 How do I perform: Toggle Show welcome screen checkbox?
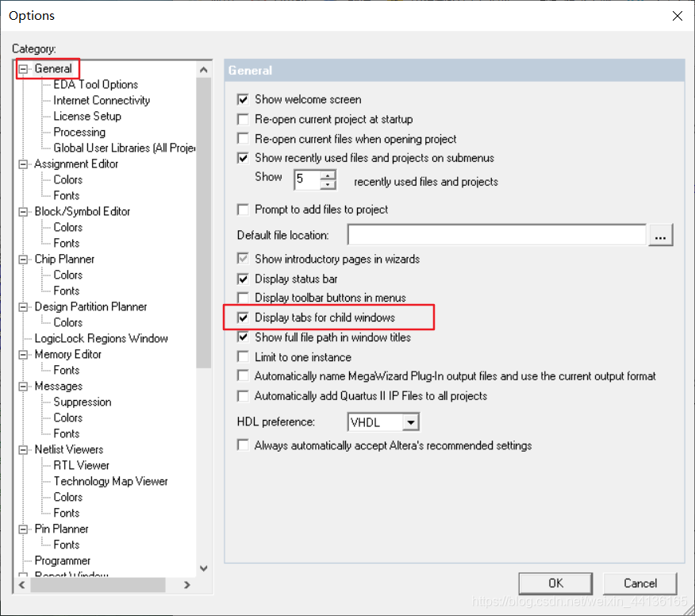click(243, 99)
